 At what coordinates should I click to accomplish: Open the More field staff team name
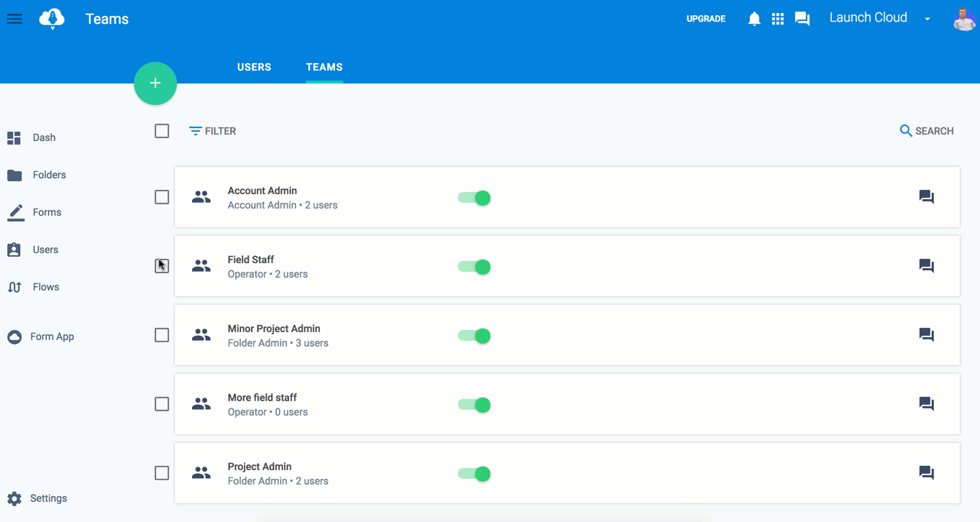[x=262, y=398]
